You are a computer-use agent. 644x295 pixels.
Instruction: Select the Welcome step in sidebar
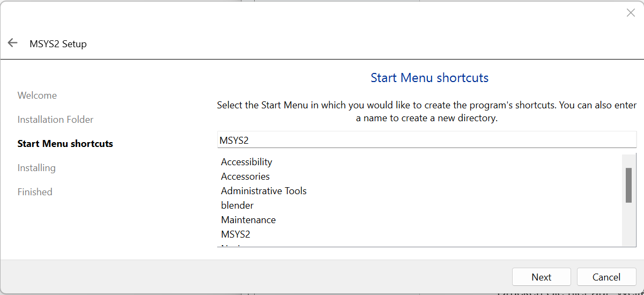[37, 95]
